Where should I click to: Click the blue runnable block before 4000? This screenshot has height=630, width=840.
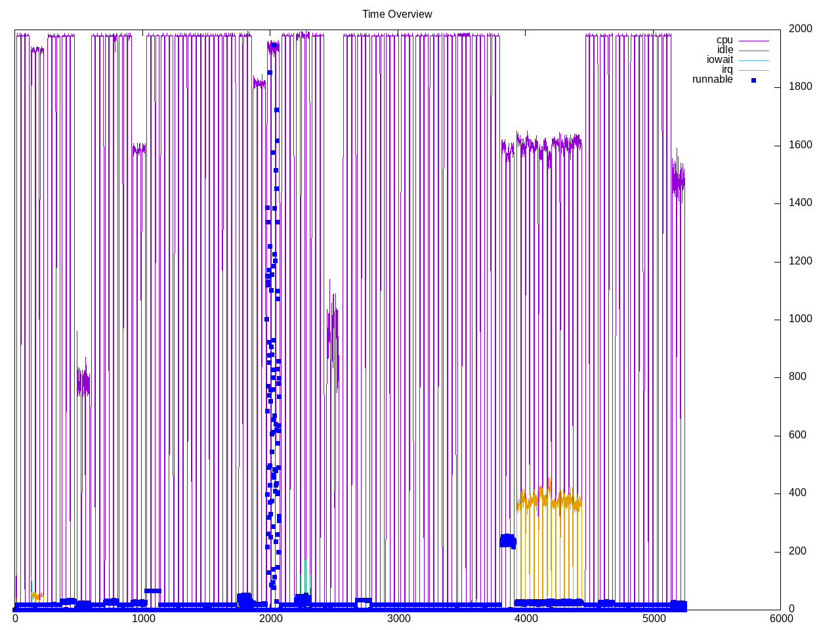point(507,541)
